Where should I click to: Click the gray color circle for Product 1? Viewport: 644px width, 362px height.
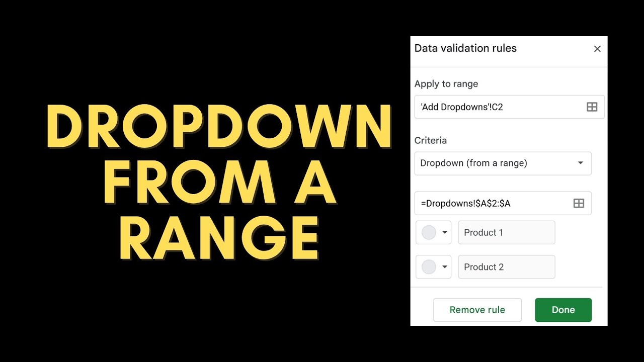428,232
